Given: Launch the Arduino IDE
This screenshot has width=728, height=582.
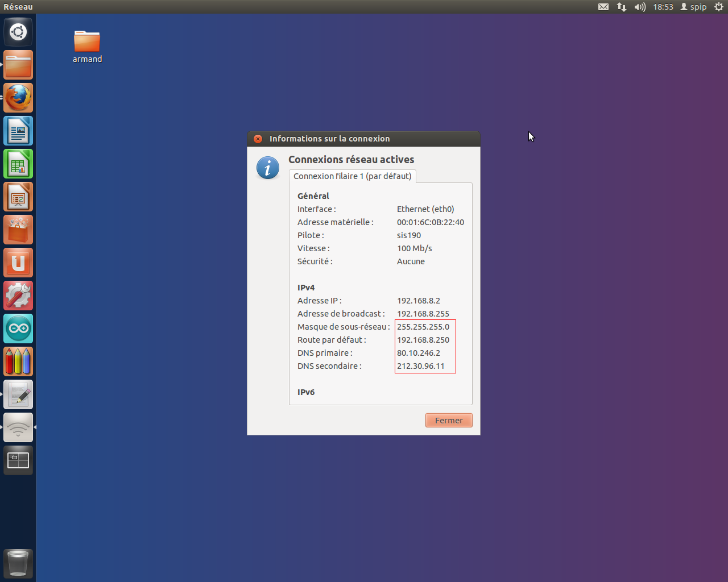Looking at the screenshot, I should coord(18,329).
